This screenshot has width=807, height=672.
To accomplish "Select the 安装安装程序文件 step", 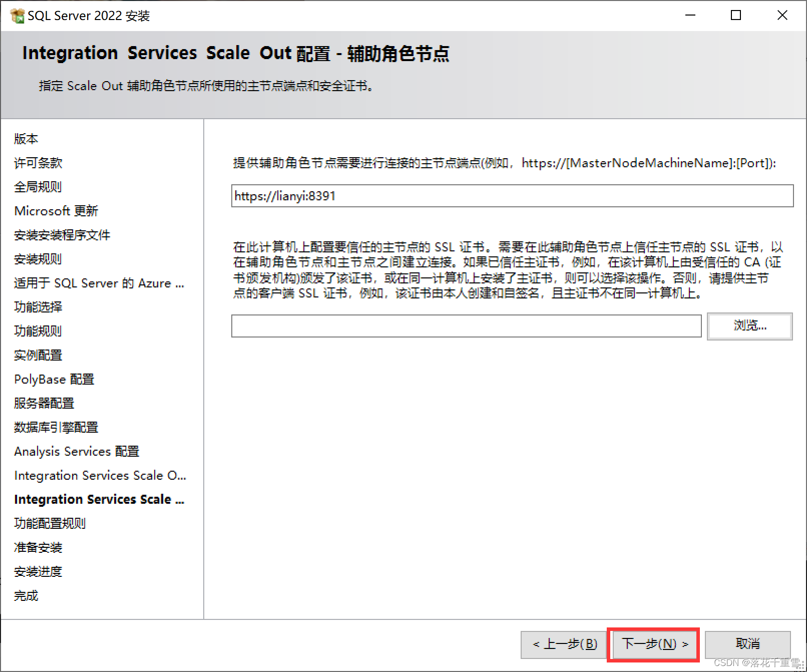I will (x=62, y=235).
